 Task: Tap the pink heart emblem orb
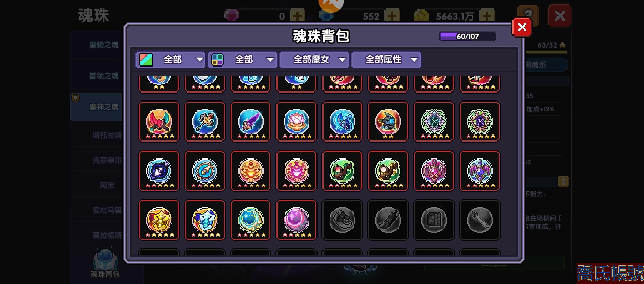[296, 171]
